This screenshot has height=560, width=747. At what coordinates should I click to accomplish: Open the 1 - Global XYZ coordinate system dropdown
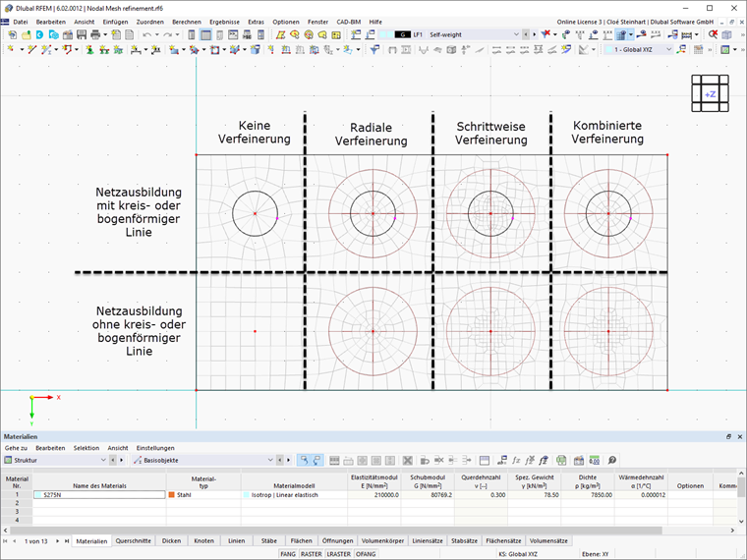tap(669, 49)
